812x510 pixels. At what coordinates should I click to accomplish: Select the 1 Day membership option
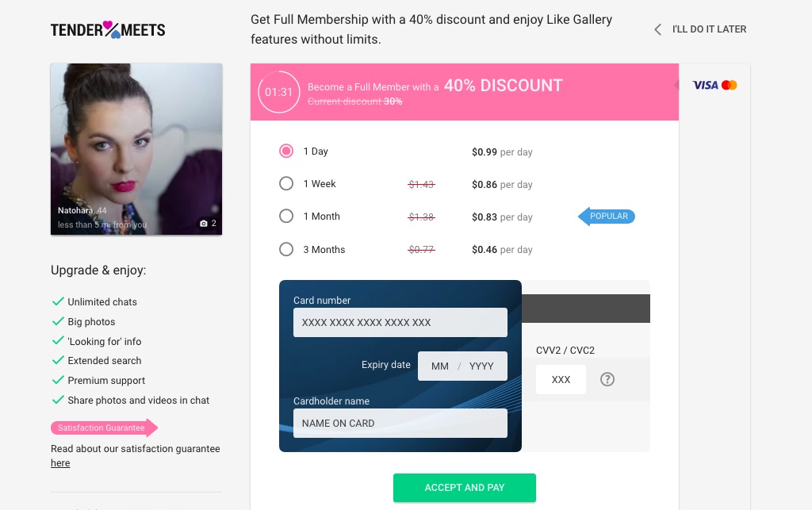286,151
